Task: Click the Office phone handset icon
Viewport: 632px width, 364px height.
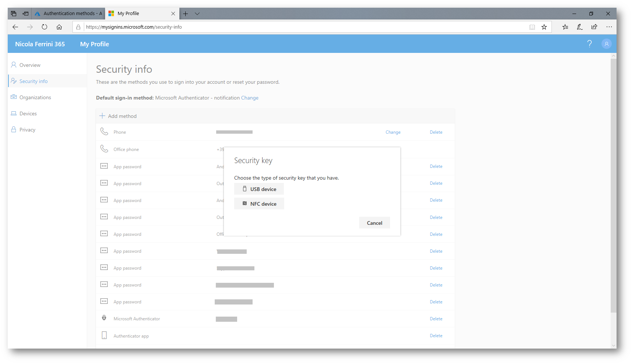Action: 104,149
